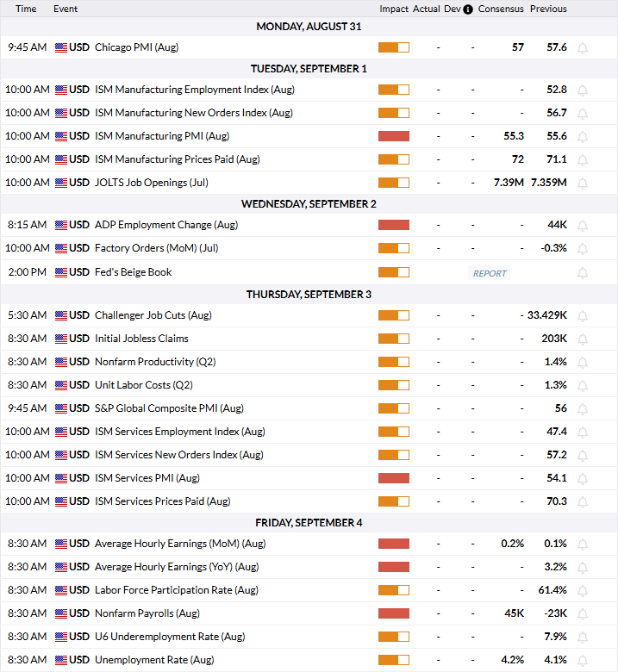Image resolution: width=618 pixels, height=672 pixels.
Task: Click the 2:00 PM time of Beige Book
Action: tap(27, 272)
